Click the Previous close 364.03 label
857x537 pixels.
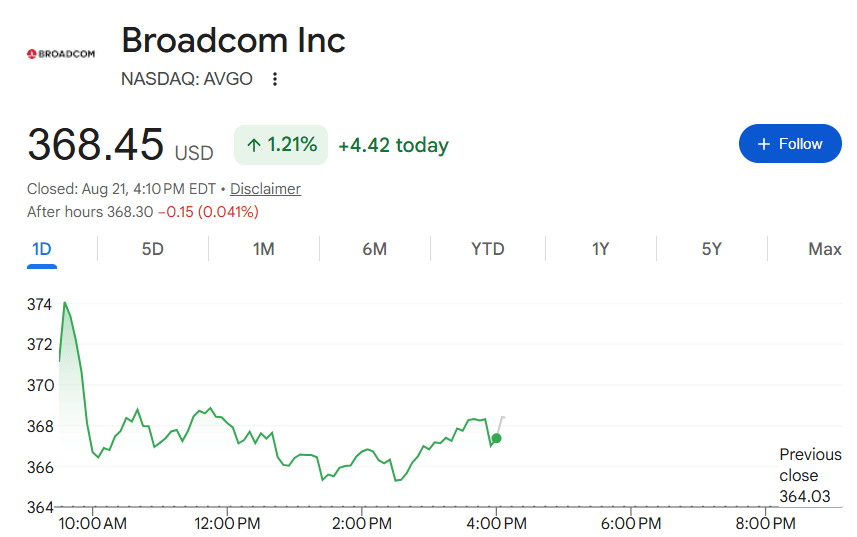pos(810,475)
